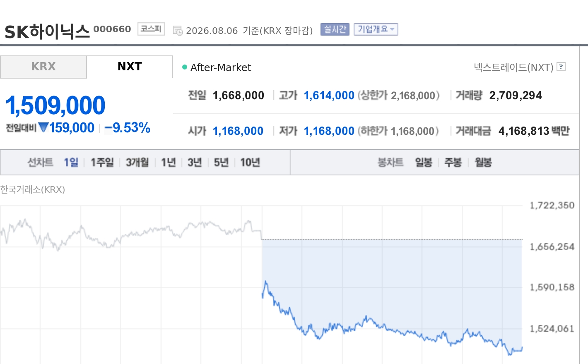
Task: Select the 1주일 line chart period
Action: click(x=102, y=162)
